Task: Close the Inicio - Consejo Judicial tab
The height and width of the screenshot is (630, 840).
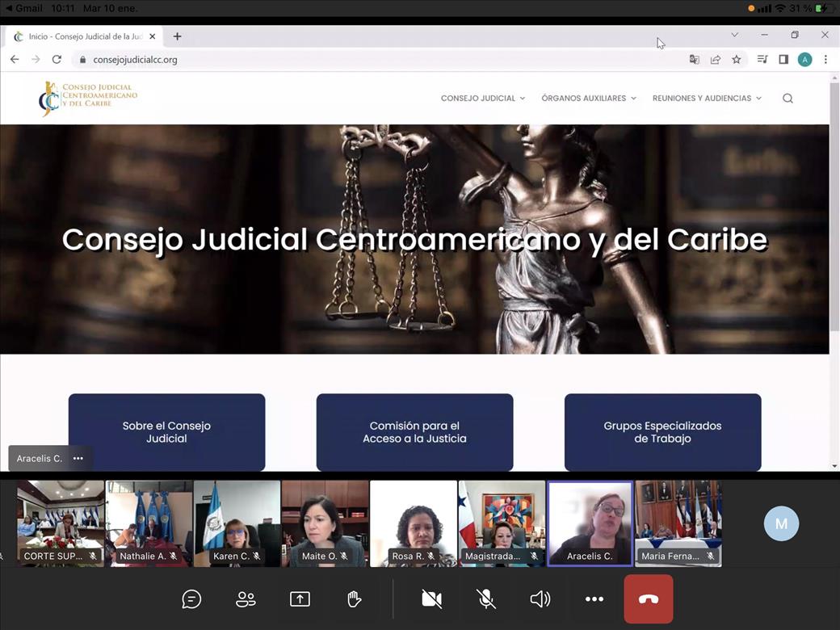Action: pyautogui.click(x=152, y=36)
